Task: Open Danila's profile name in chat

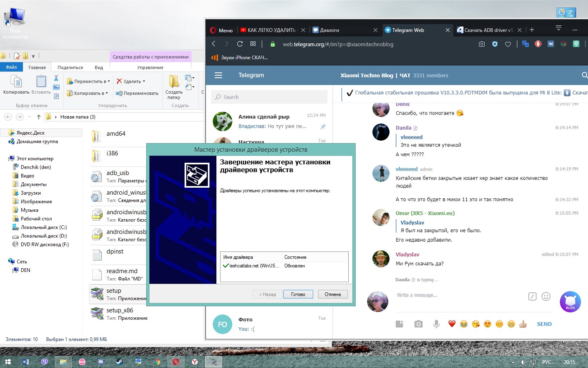Action: [x=403, y=128]
